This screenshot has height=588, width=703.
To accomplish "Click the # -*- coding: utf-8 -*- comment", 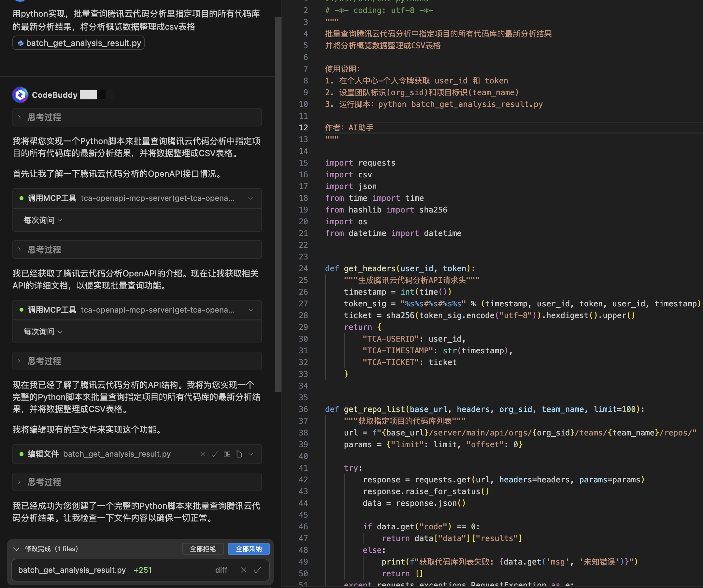I will pos(379,10).
